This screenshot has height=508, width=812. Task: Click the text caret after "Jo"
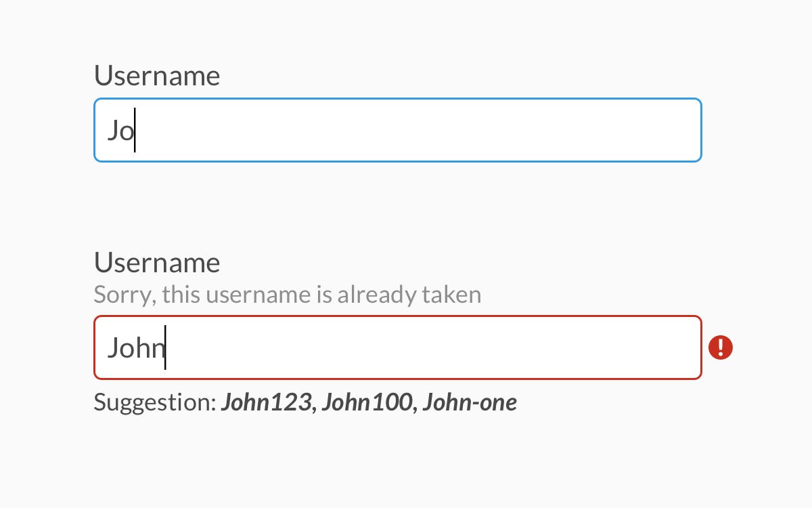pyautogui.click(x=135, y=130)
